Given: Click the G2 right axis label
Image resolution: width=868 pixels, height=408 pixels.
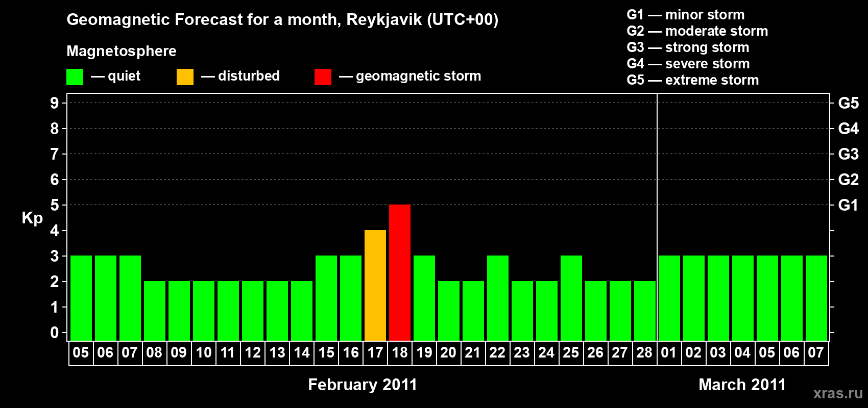Looking at the screenshot, I should (849, 180).
